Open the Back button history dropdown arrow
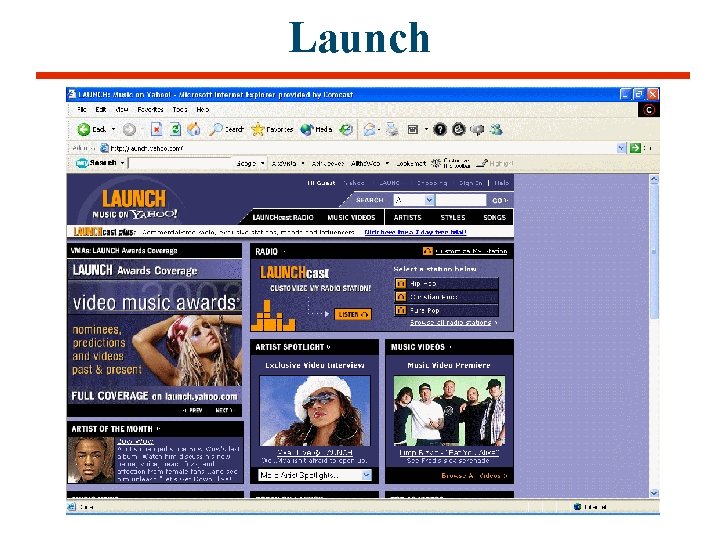 tap(113, 129)
